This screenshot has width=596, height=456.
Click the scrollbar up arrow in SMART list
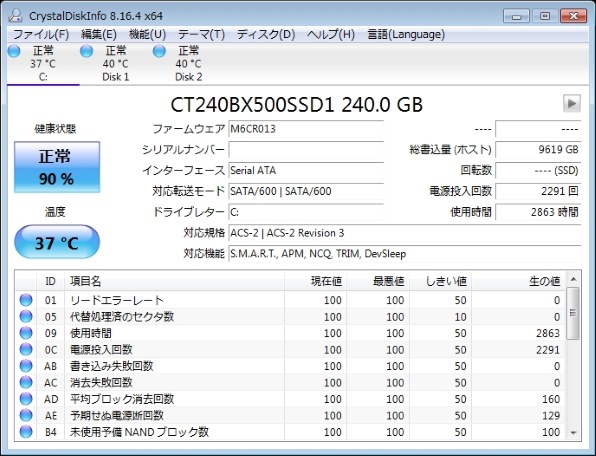tap(573, 280)
